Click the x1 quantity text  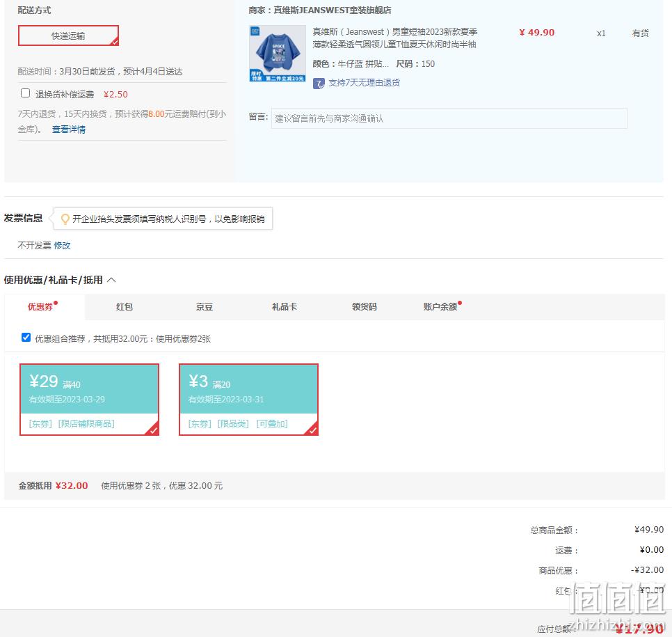(x=601, y=33)
